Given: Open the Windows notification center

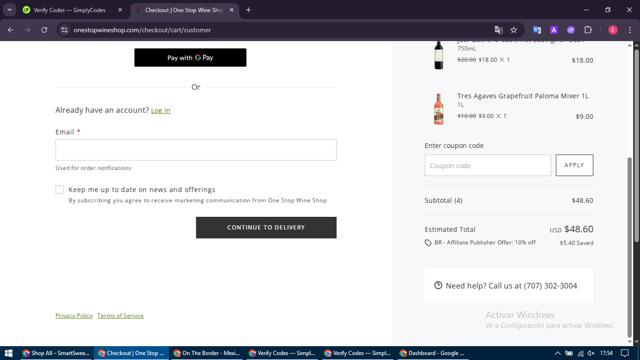Looking at the screenshot, I should click(x=625, y=353).
